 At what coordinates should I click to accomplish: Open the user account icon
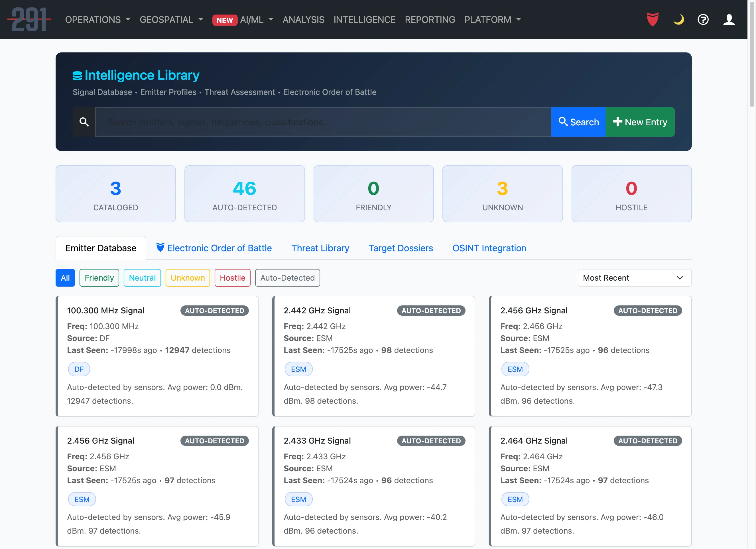click(729, 20)
